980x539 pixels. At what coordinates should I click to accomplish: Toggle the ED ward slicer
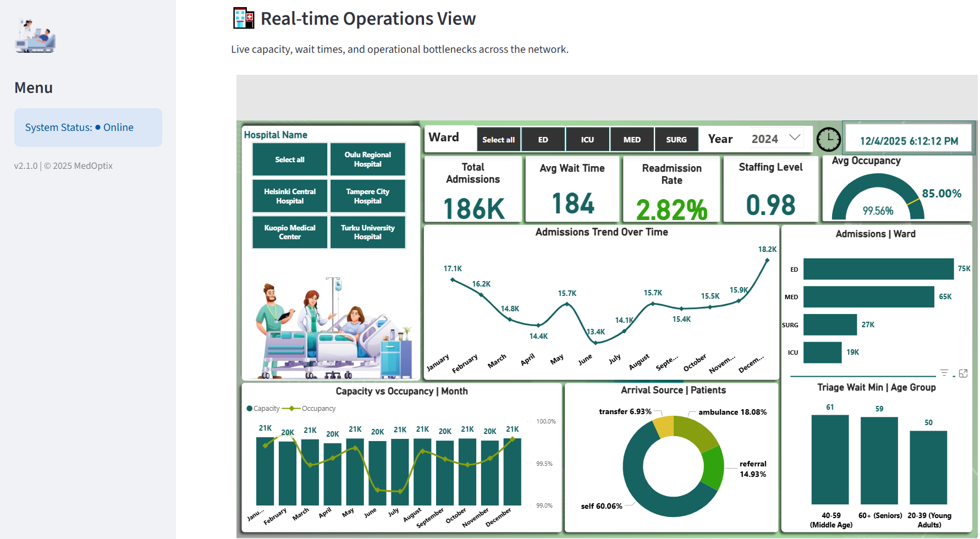point(543,140)
